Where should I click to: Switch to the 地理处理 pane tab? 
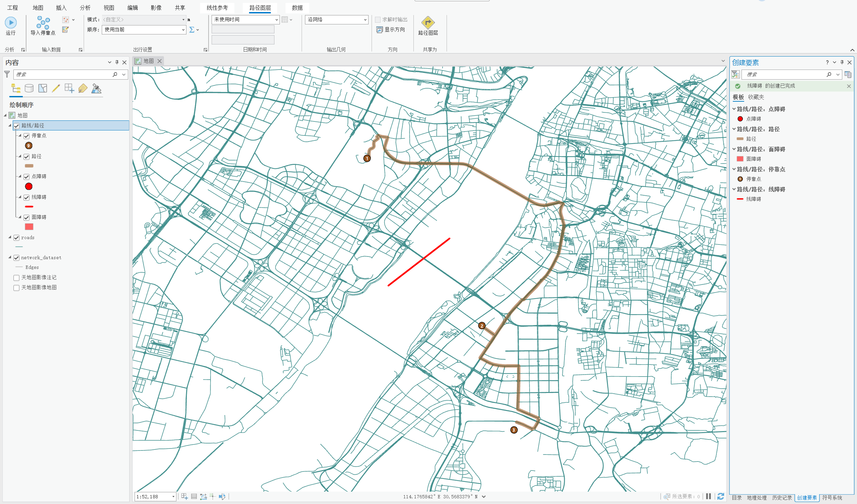point(757,498)
